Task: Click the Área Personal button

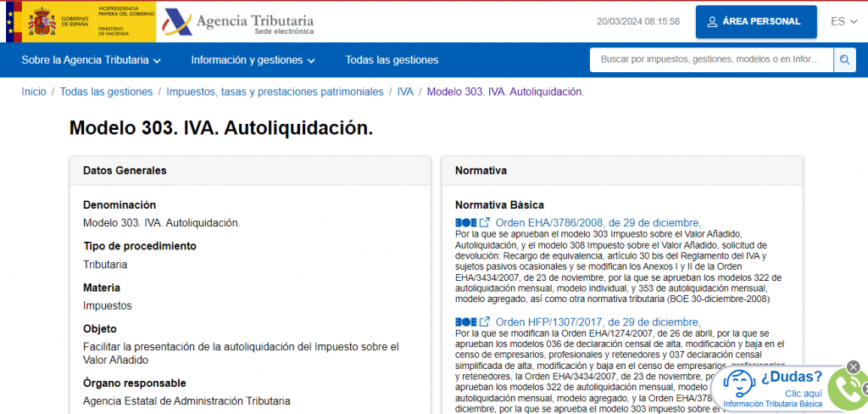Action: 756,22
